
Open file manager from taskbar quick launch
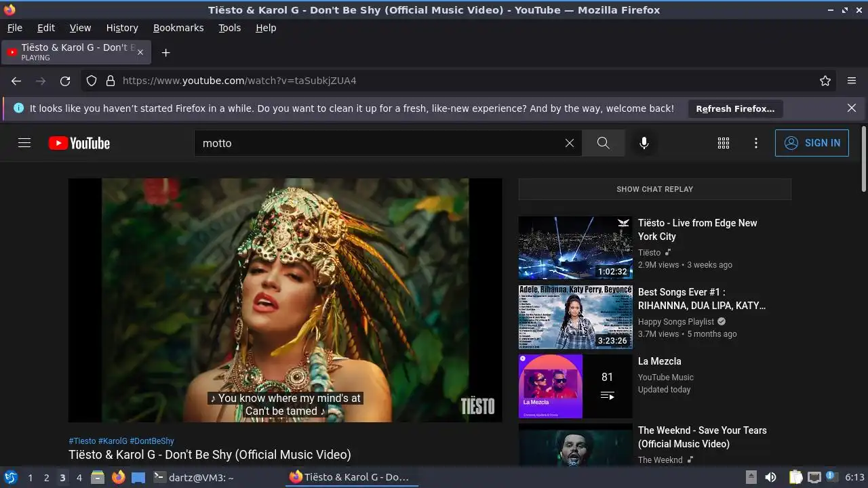(x=98, y=477)
